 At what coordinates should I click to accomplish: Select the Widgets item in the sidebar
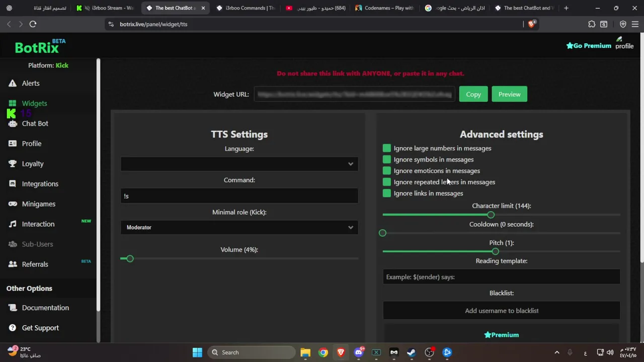coord(34,104)
